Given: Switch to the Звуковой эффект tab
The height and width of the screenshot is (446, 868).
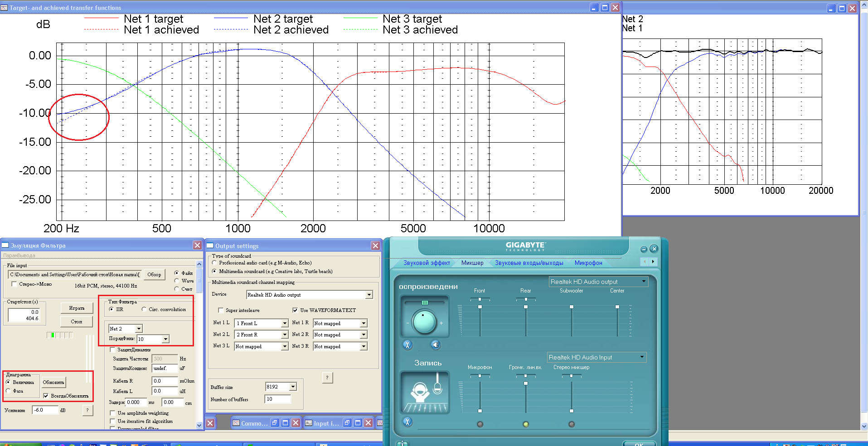Looking at the screenshot, I should pos(427,263).
